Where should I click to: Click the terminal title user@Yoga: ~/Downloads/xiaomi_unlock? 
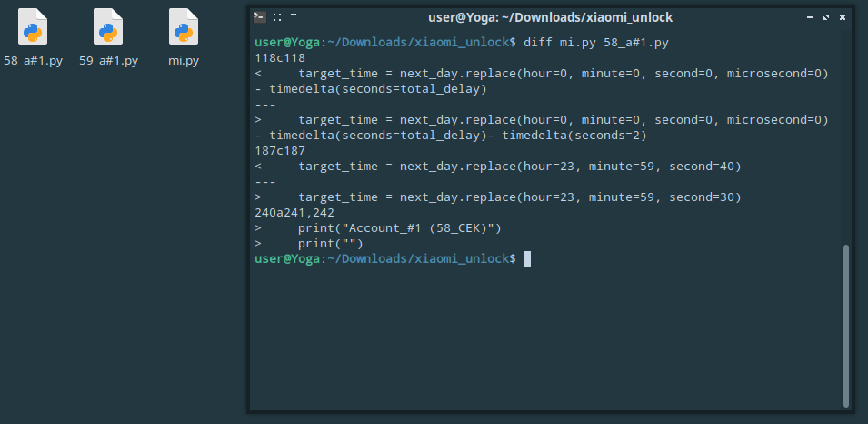550,17
